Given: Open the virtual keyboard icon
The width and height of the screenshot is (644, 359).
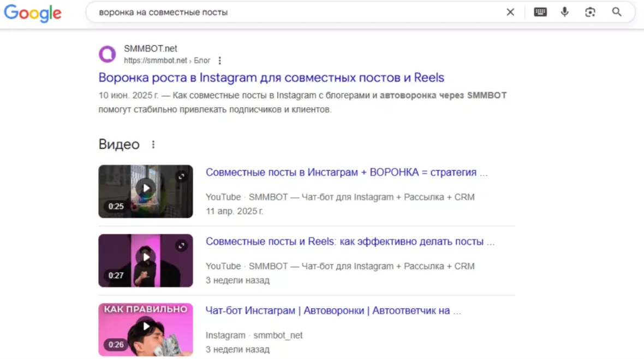Looking at the screenshot, I should click(x=540, y=12).
